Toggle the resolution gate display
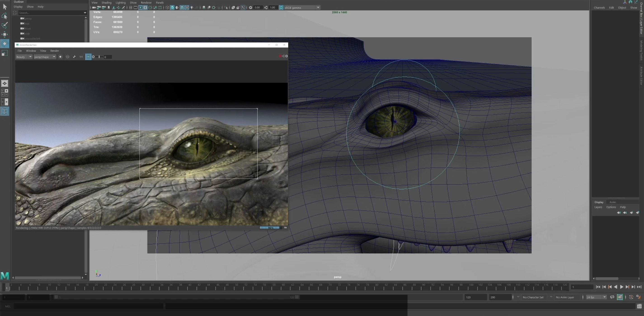The width and height of the screenshot is (644, 316). pos(141,7)
